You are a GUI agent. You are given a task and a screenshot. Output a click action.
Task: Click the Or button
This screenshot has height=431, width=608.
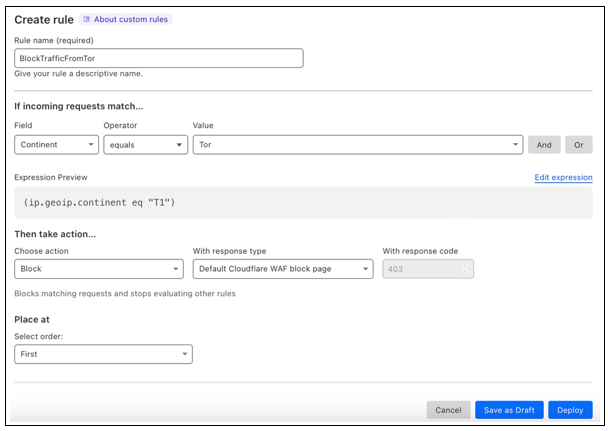coord(579,144)
